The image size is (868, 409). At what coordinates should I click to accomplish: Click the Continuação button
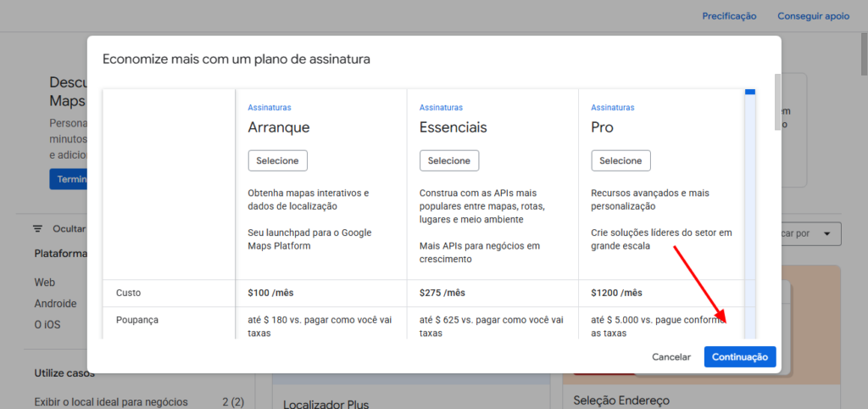[x=739, y=357]
